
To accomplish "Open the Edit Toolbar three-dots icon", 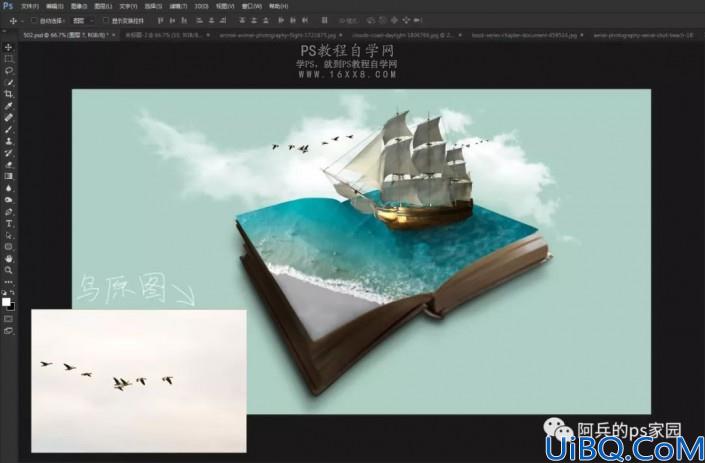I will point(9,282).
